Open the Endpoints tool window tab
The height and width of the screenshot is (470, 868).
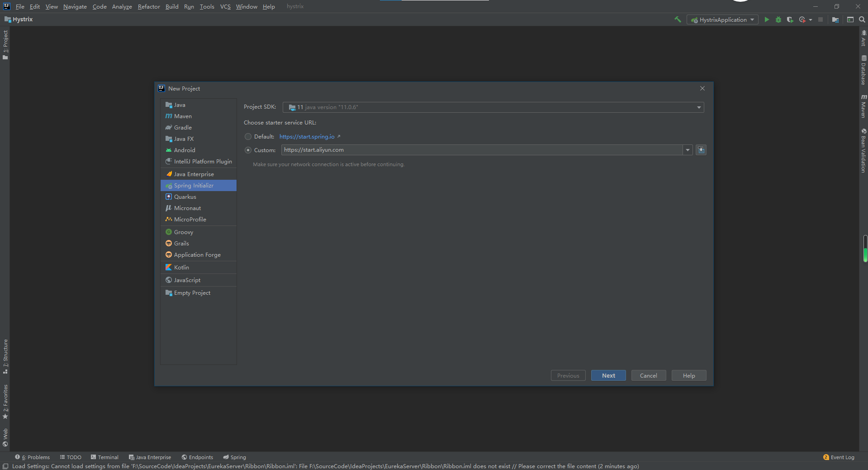pos(197,457)
